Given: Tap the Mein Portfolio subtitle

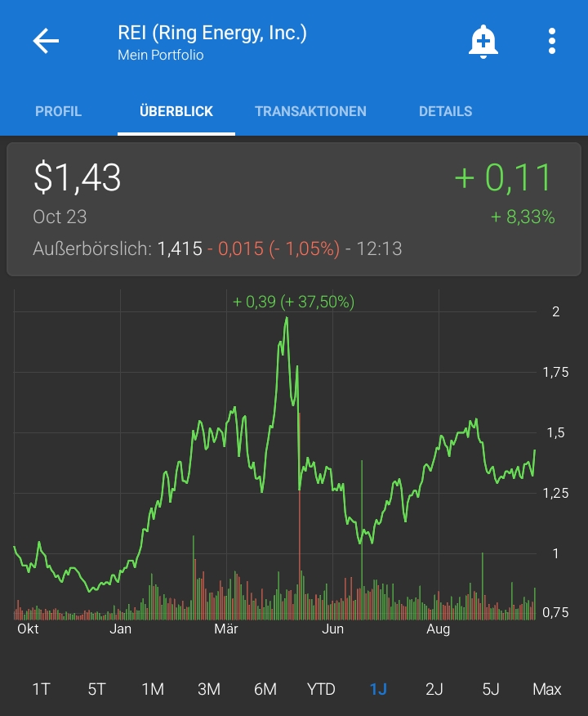Looking at the screenshot, I should pos(161,55).
